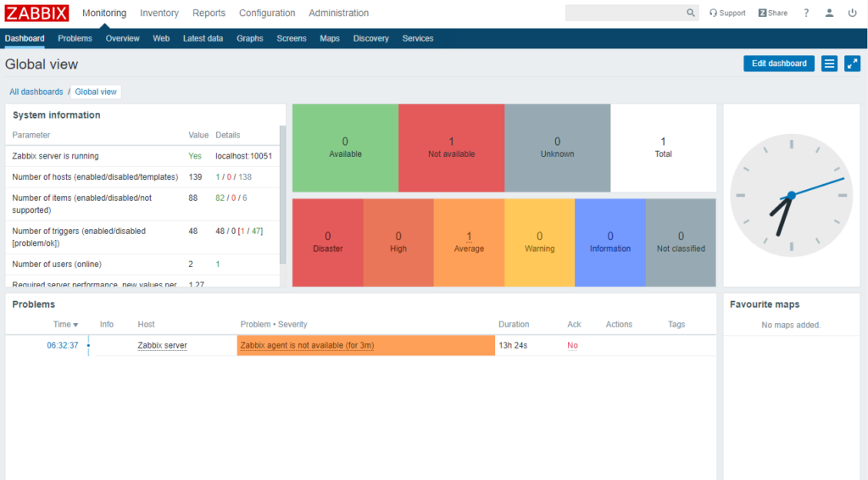Toggle fullscreen kiosk mode icon
Image resolution: width=868 pixels, height=480 pixels.
point(853,64)
